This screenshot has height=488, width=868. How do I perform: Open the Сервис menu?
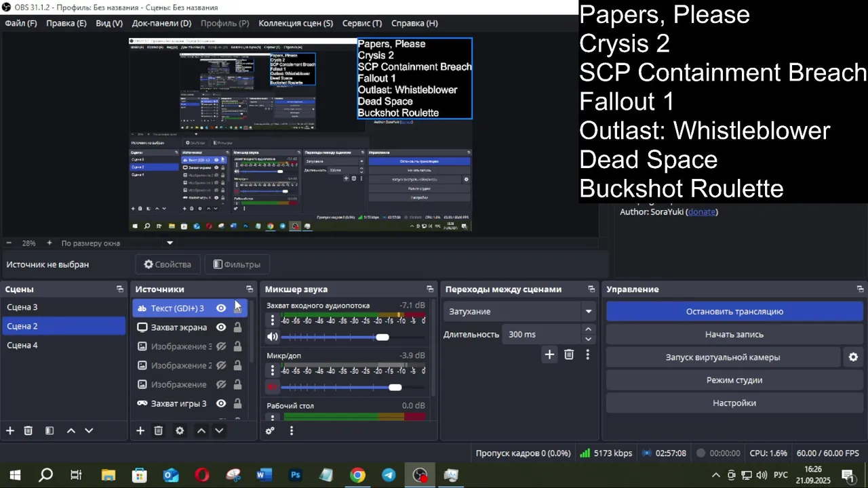[362, 23]
